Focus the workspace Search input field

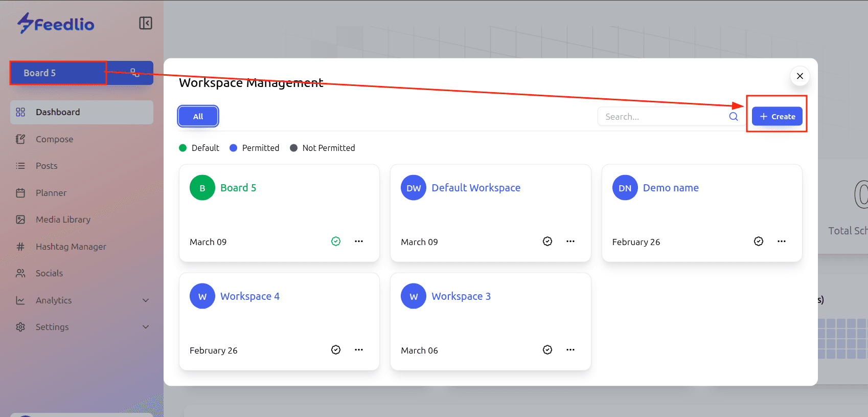click(662, 117)
